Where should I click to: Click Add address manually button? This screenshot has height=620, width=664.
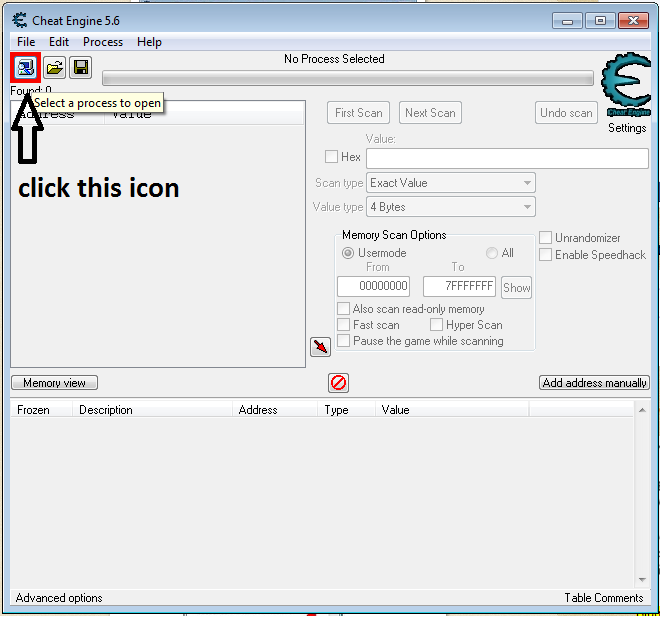click(x=594, y=383)
